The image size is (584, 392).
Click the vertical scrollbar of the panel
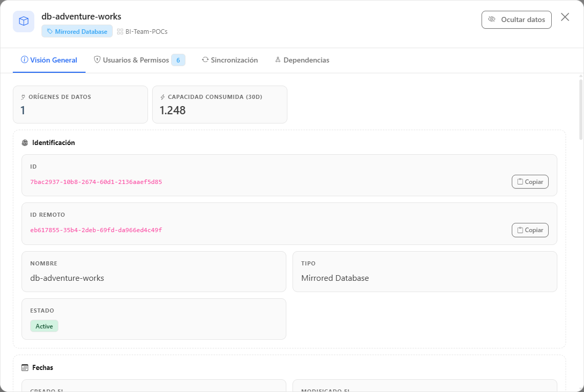coord(581,110)
